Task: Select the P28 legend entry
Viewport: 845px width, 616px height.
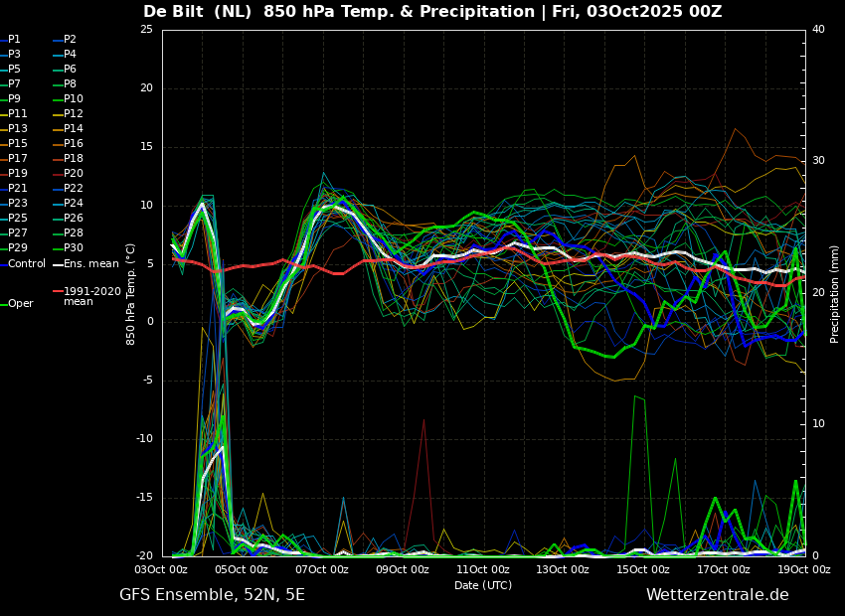Action: [68, 232]
